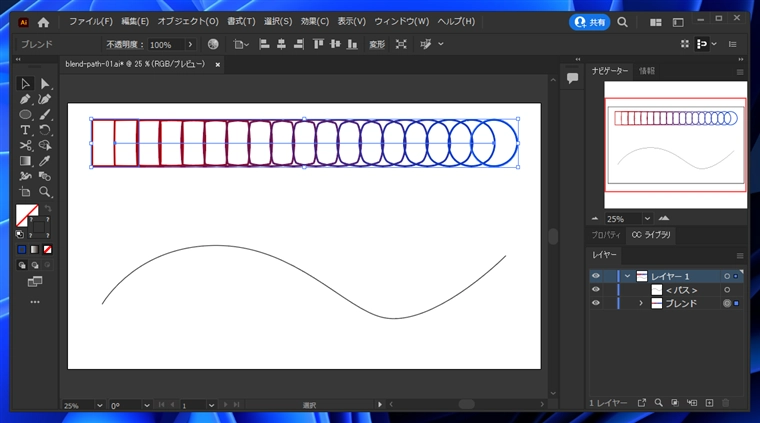Image resolution: width=760 pixels, height=423 pixels.
Task: Expand the ブレンド sublayer chevron
Action: [x=641, y=303]
